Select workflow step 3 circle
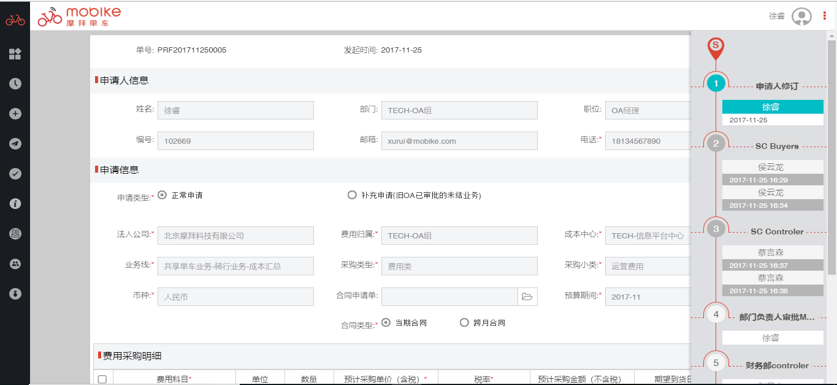The image size is (837, 385). [x=716, y=229]
